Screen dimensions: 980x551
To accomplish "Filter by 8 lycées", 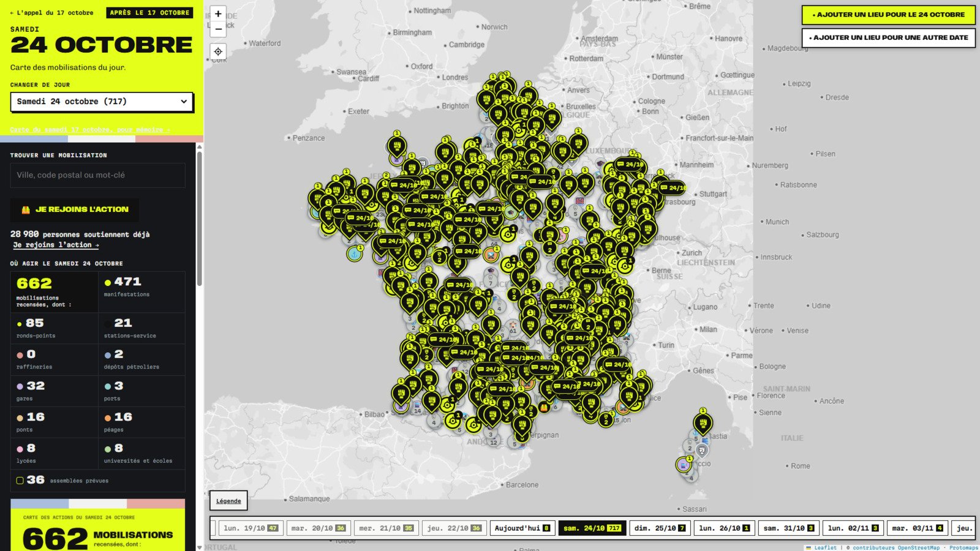I will [x=54, y=454].
